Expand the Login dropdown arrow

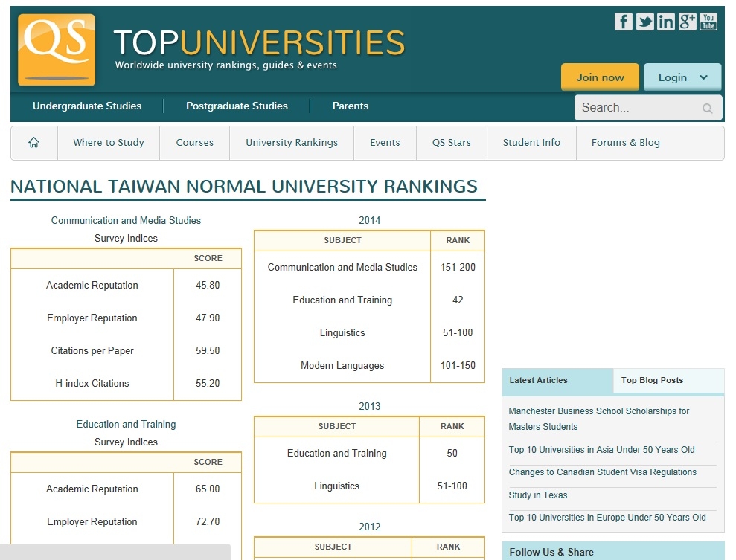(703, 77)
